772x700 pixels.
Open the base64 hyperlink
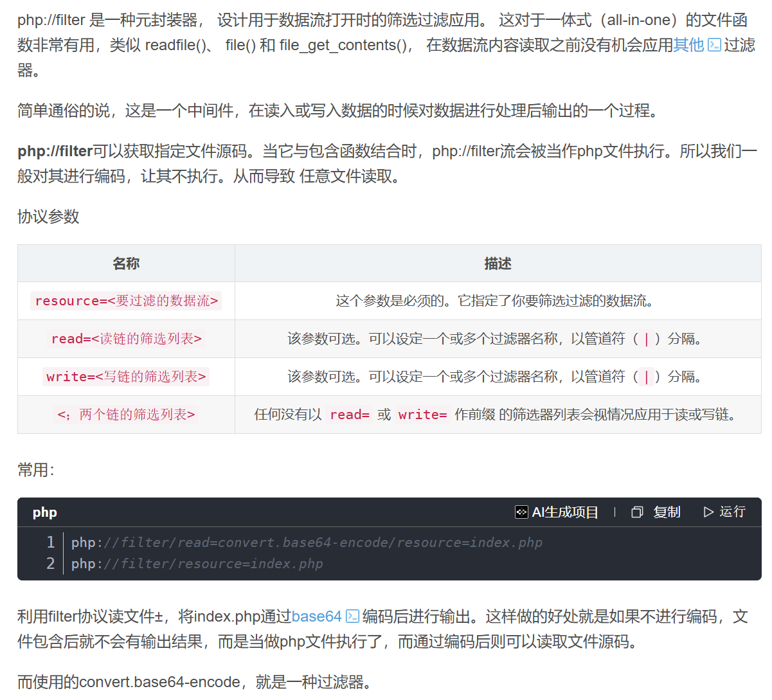click(316, 616)
